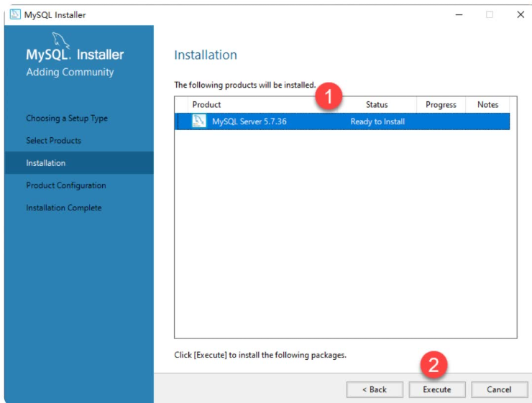Screen dimensions: 532x403
Task: Go back with the < Back button
Action: pos(375,389)
